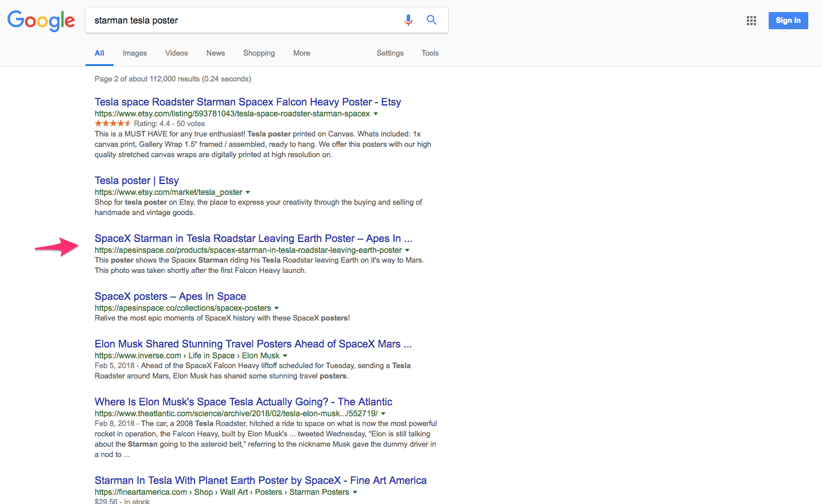
Task: Open search Settings
Action: [x=390, y=53]
